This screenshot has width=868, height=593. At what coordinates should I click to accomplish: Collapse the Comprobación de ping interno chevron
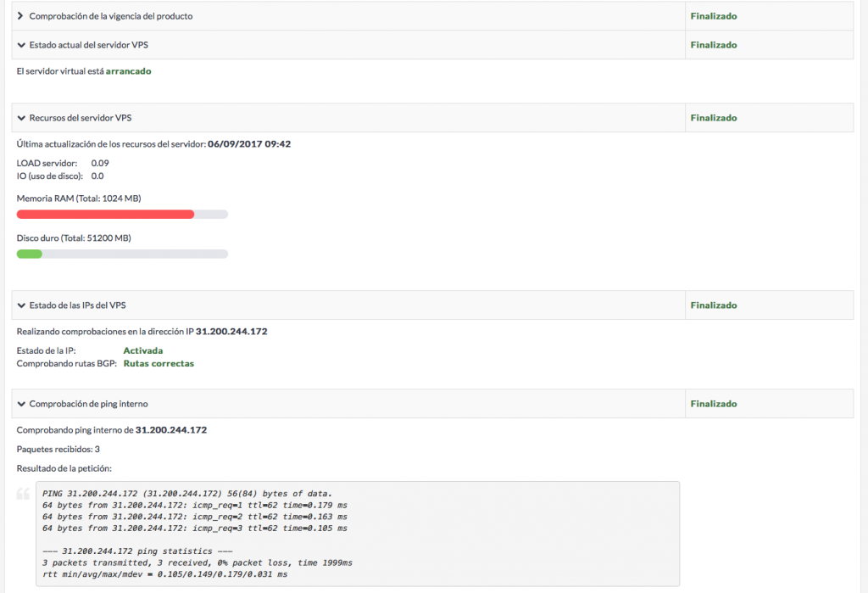20,404
